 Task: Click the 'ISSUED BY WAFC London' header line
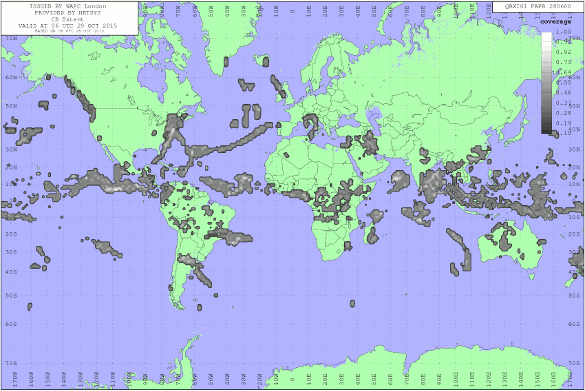(68, 6)
